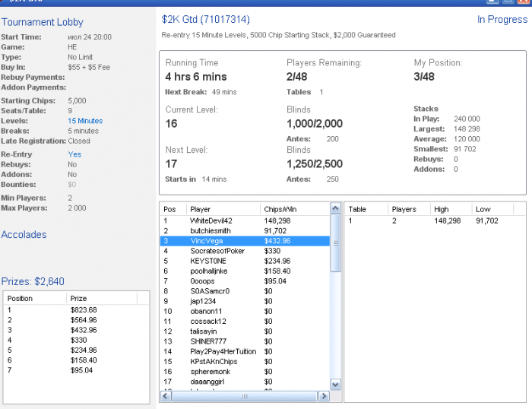This screenshot has width=532, height=409.
Task: Open the 15 Minutes levels link
Action: (x=85, y=121)
